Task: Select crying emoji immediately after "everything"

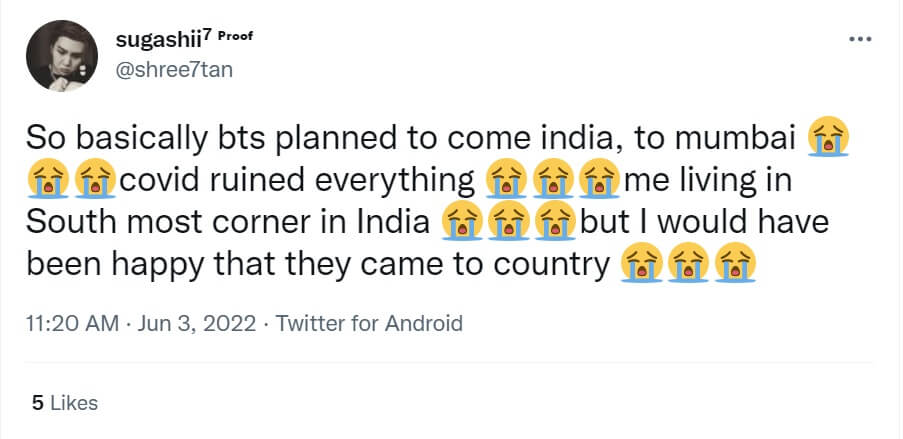Action: pyautogui.click(x=503, y=179)
